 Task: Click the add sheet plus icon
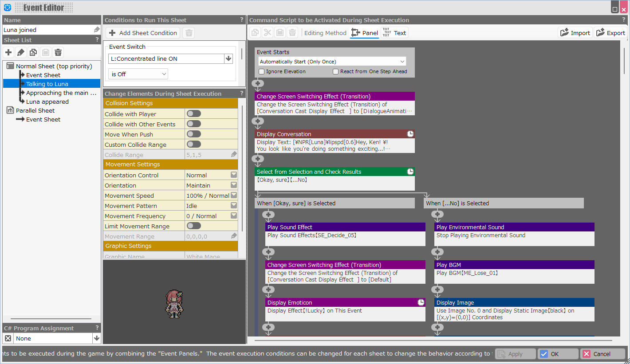tap(8, 52)
